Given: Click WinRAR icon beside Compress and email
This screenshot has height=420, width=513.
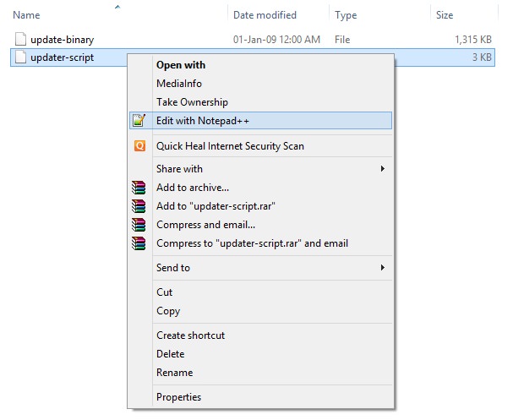Looking at the screenshot, I should (139, 225).
